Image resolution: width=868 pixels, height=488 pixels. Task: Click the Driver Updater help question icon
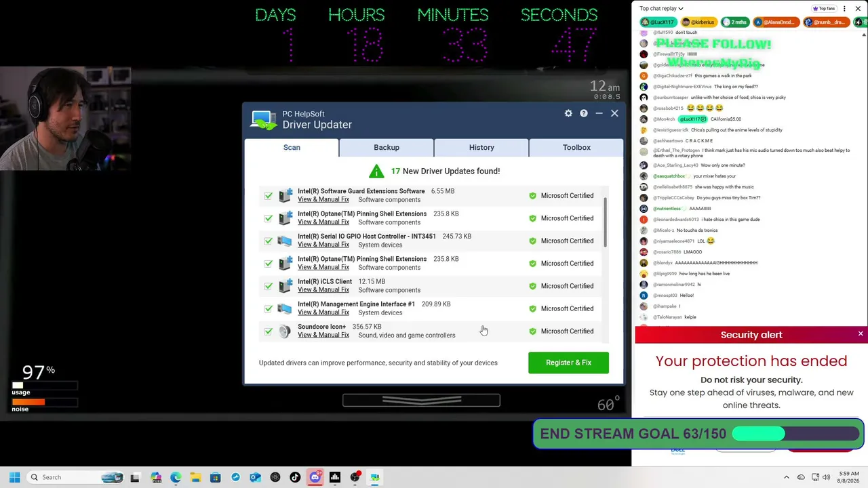coord(583,113)
